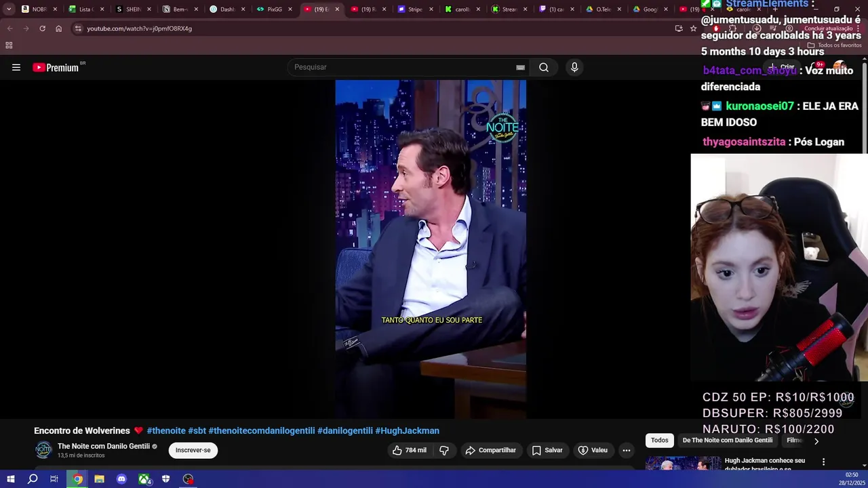Open Hugh Jackman conhece seu dublador thumbnail
The width and height of the screenshot is (868, 488).
point(683,464)
